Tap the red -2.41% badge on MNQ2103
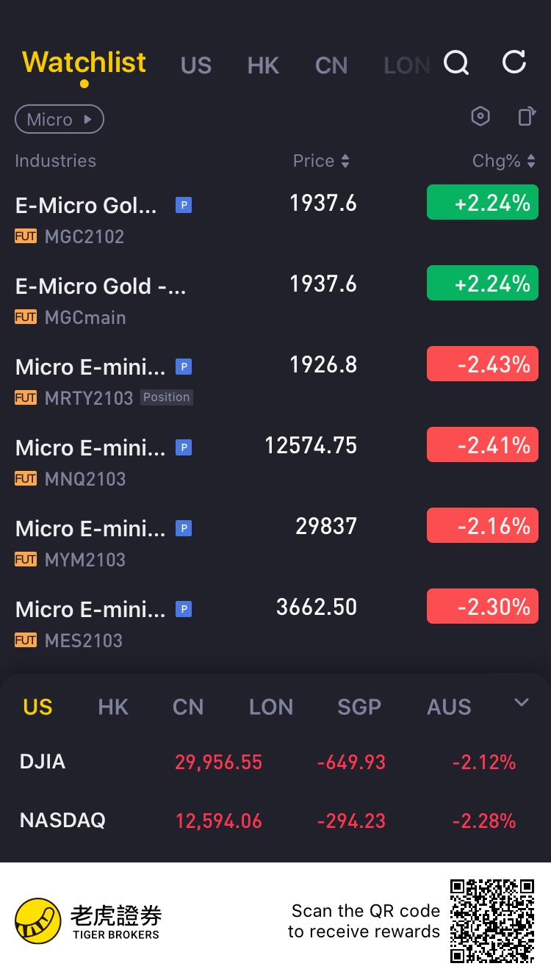This screenshot has height=980, width=551. (x=482, y=445)
